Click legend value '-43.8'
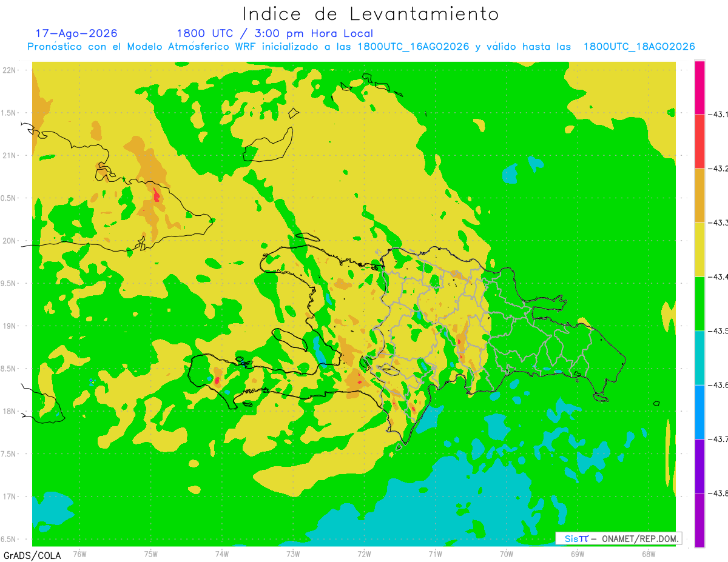Image resolution: width=728 pixels, height=562 pixels. point(718,493)
